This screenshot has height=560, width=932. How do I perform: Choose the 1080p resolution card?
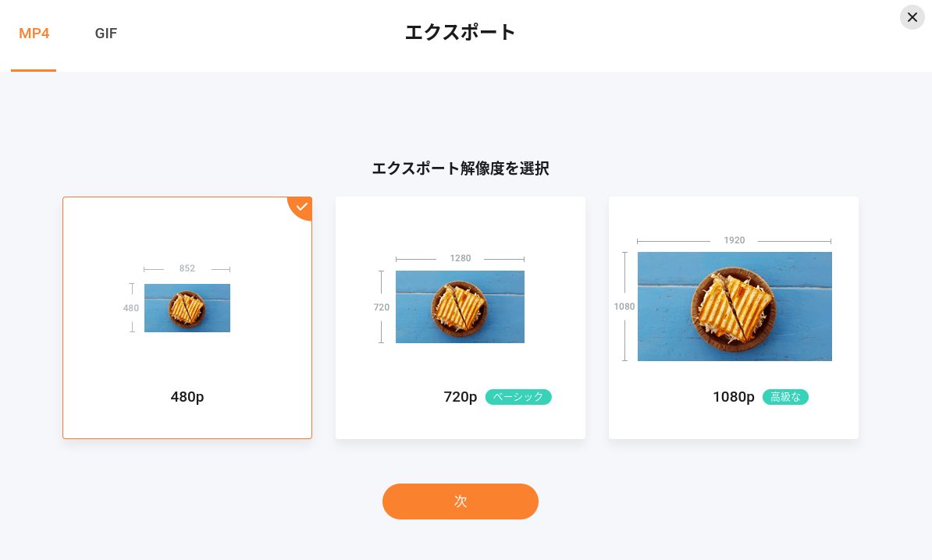[734, 317]
